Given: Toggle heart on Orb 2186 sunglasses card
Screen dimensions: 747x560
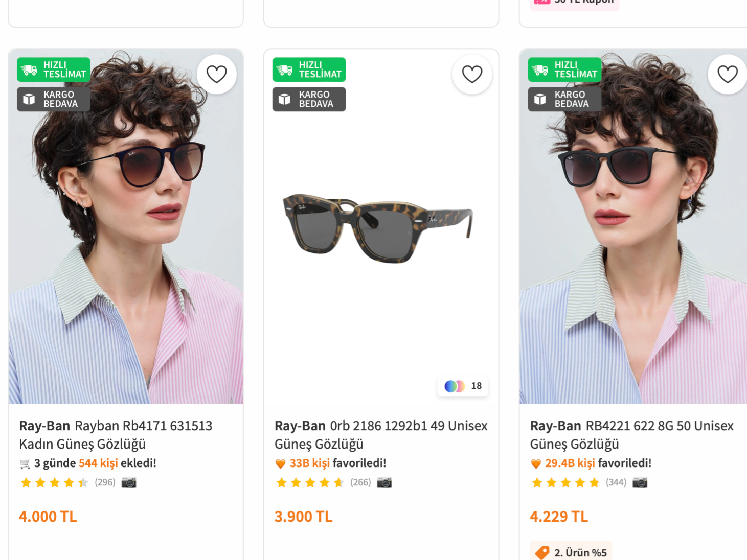Looking at the screenshot, I should point(472,74).
